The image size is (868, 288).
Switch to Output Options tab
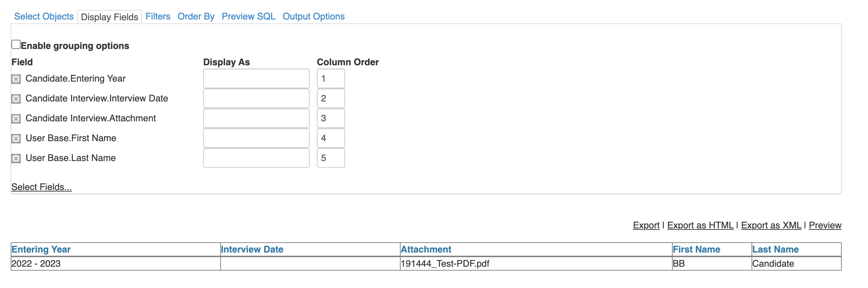313,17
